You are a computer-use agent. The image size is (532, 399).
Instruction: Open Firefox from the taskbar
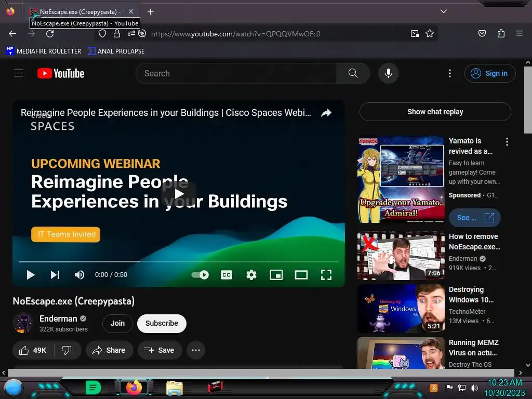click(x=134, y=387)
